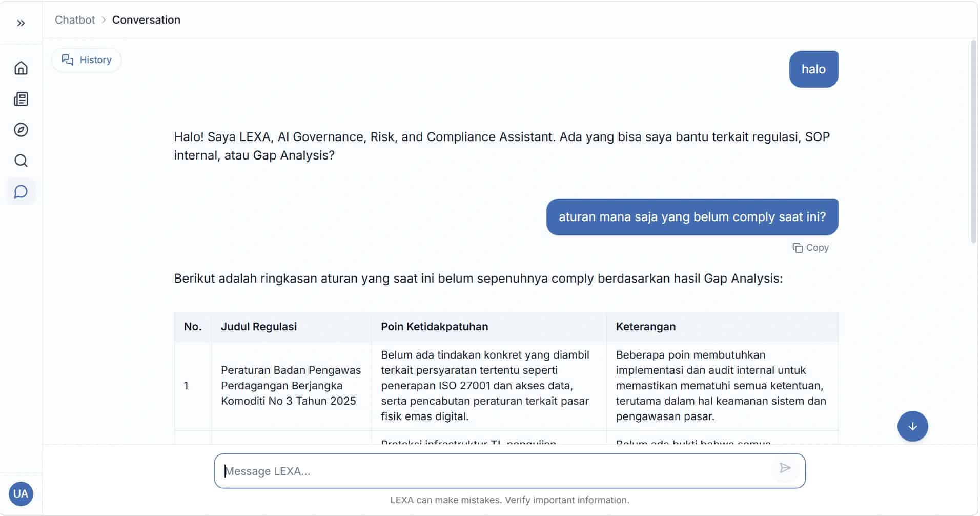Open the UA user avatar menu

[21, 493]
